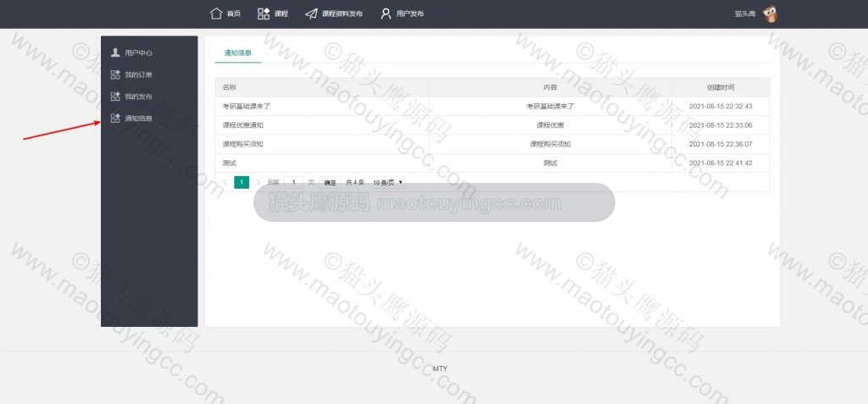Click 考研基础课来了 in the 内容 column
868x404 pixels.
pos(549,106)
